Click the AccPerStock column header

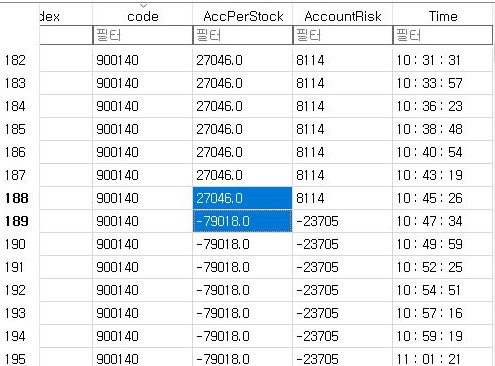point(243,16)
